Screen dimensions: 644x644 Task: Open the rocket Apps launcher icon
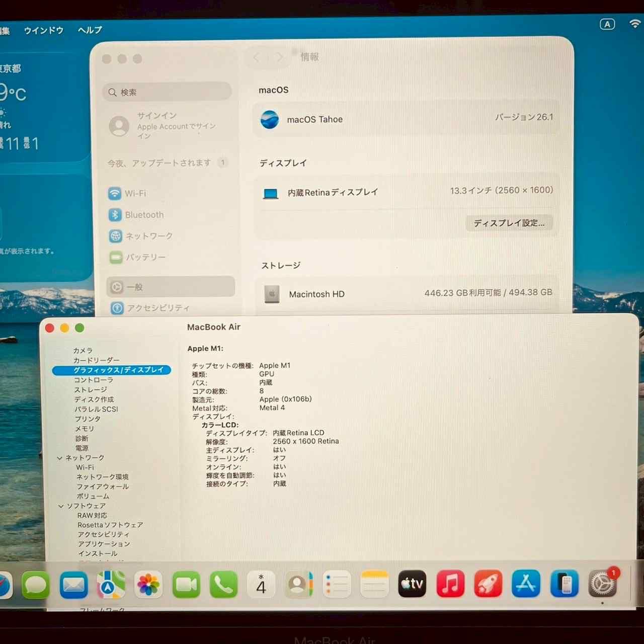tap(488, 584)
